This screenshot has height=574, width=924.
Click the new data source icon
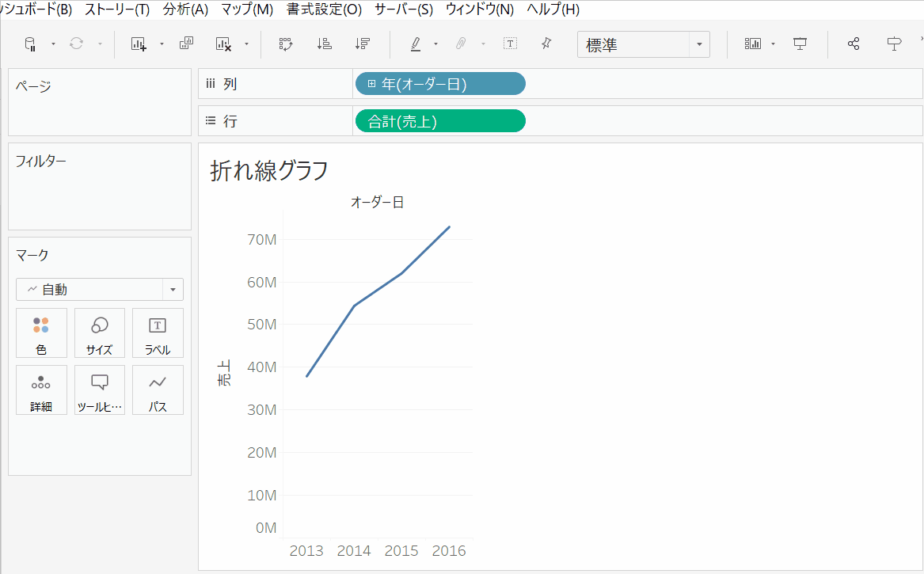pyautogui.click(x=30, y=44)
